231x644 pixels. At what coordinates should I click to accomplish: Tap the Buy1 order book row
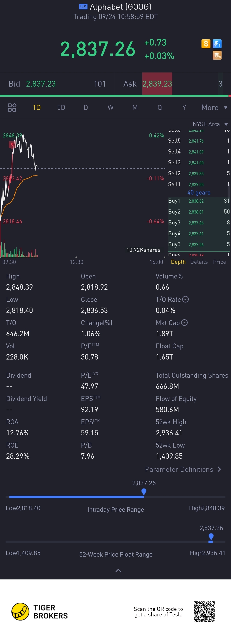pyautogui.click(x=199, y=201)
